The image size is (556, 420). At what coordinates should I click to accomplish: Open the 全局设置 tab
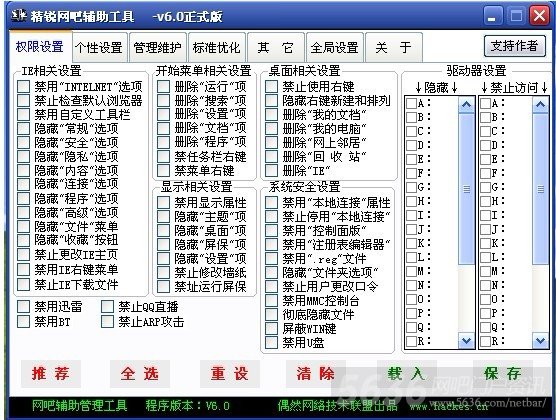(x=335, y=47)
